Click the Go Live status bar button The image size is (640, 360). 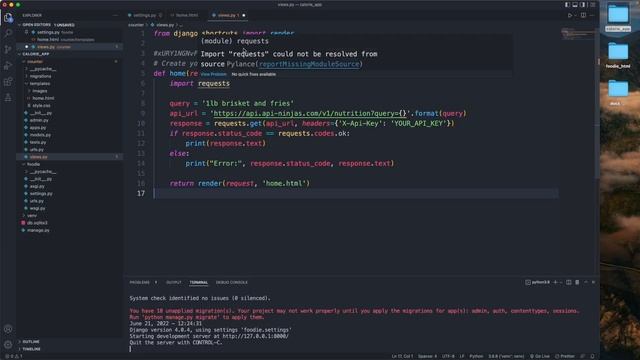click(x=540, y=356)
